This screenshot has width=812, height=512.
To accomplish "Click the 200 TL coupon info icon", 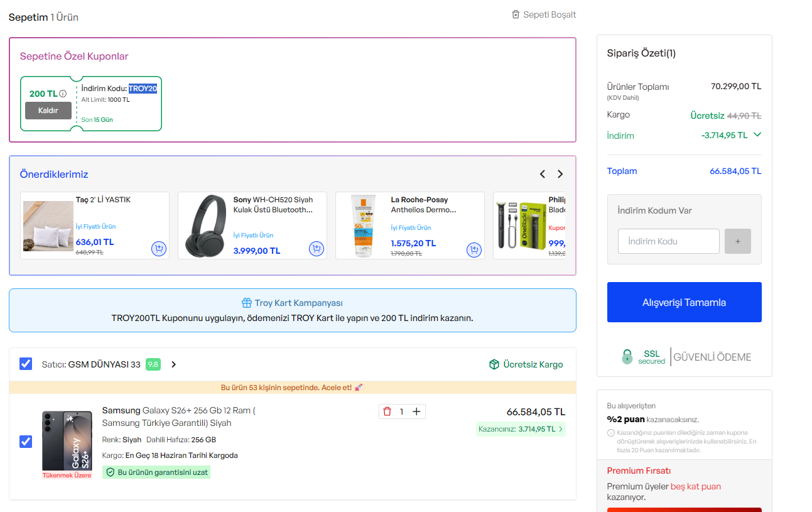I will (x=63, y=94).
